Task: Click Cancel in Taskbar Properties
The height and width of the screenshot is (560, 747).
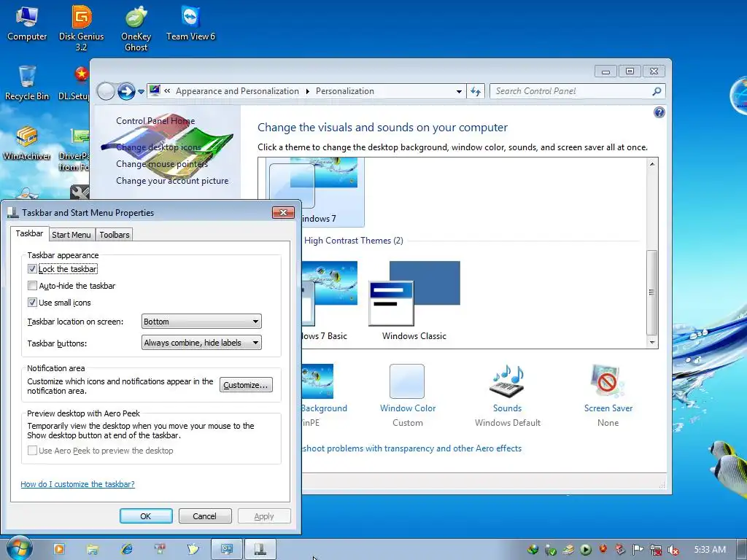Action: pos(205,516)
